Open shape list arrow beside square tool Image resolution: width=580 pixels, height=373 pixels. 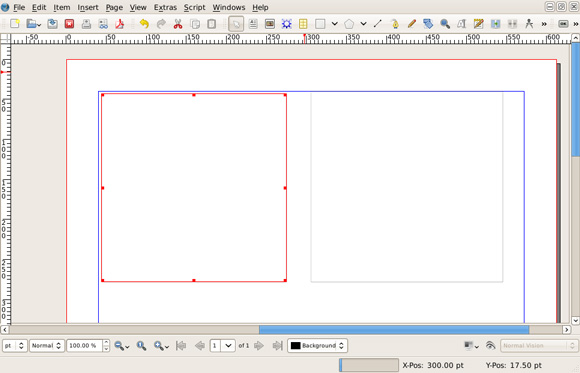[x=334, y=24]
